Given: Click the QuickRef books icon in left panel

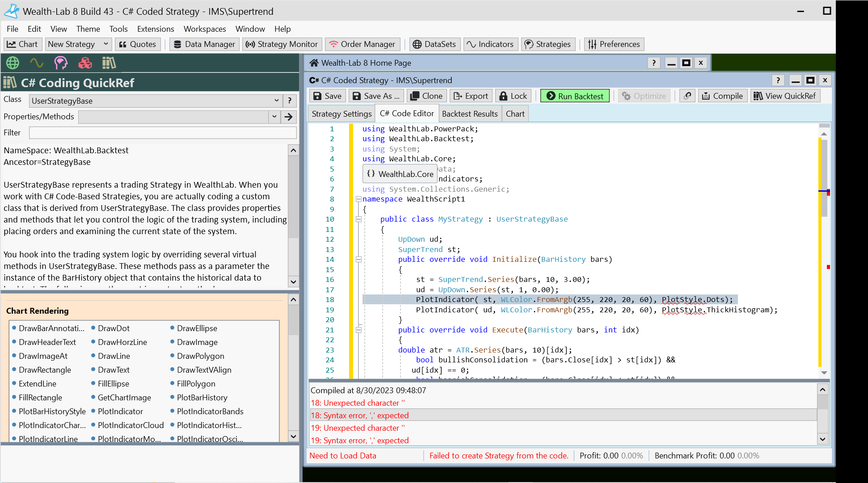Looking at the screenshot, I should (x=109, y=63).
